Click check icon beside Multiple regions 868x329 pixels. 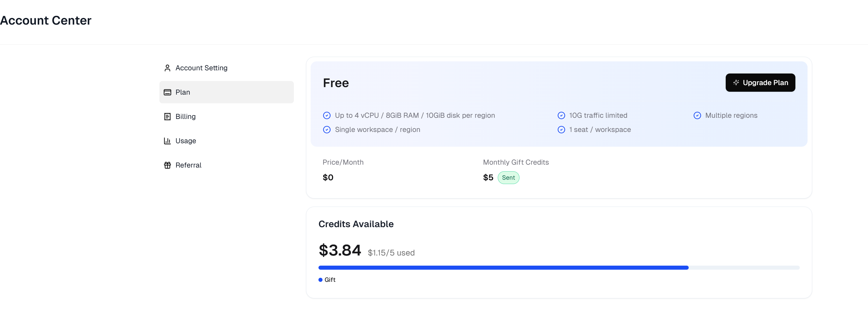pyautogui.click(x=697, y=116)
